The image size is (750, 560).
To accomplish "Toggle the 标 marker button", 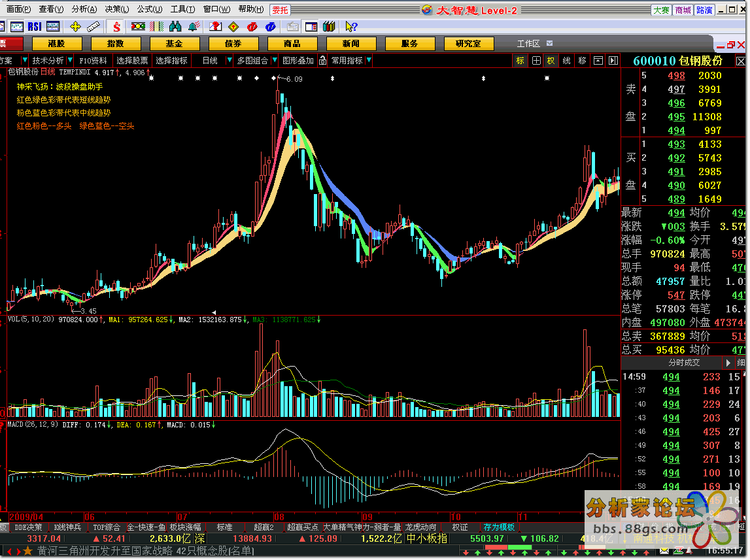I will [520, 61].
